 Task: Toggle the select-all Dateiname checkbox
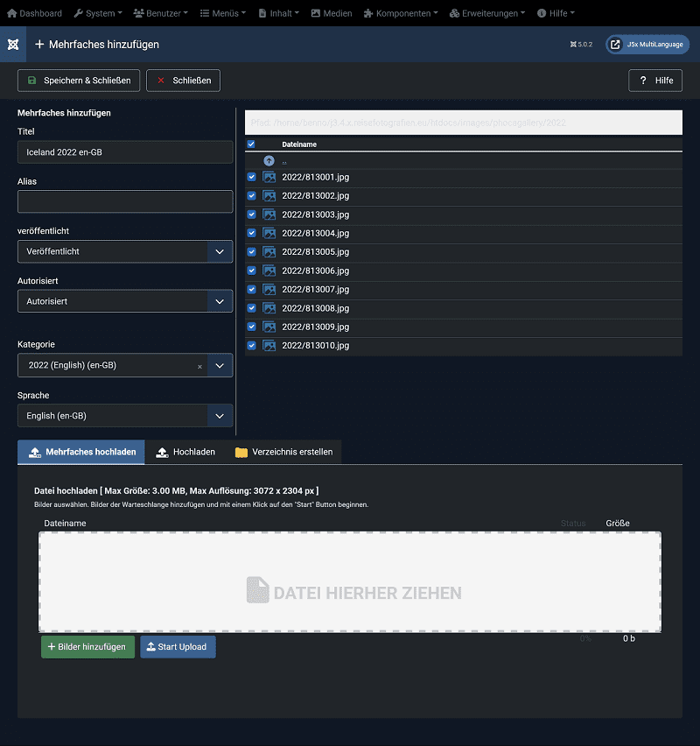(251, 144)
